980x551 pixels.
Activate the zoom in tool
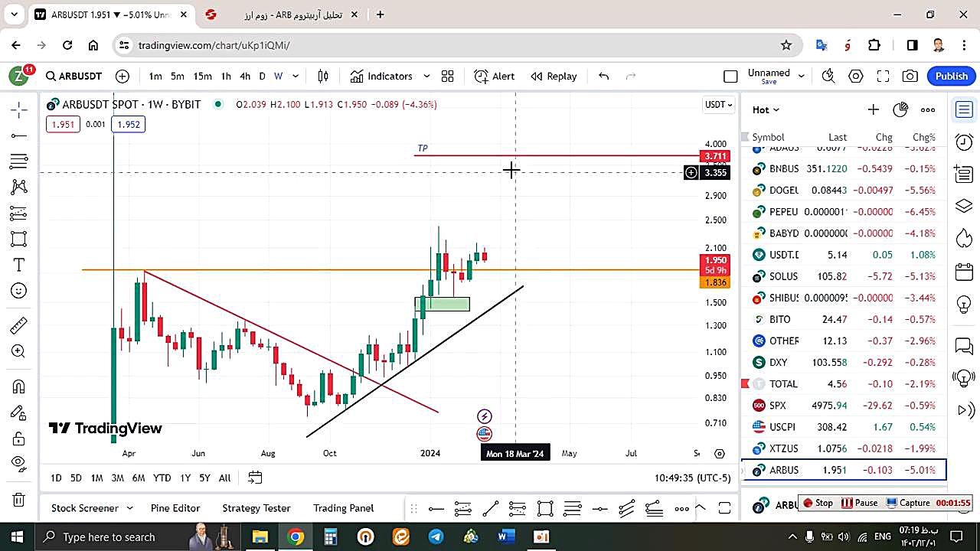(19, 352)
